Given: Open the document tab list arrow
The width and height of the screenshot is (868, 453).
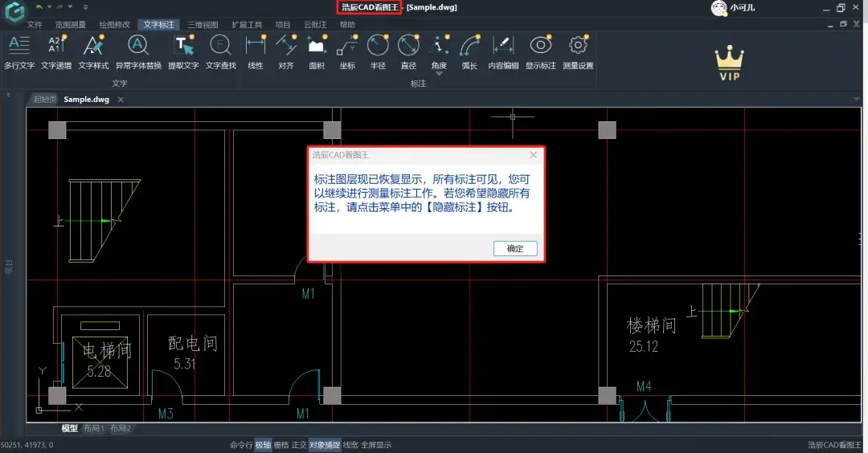Looking at the screenshot, I should coord(857,99).
